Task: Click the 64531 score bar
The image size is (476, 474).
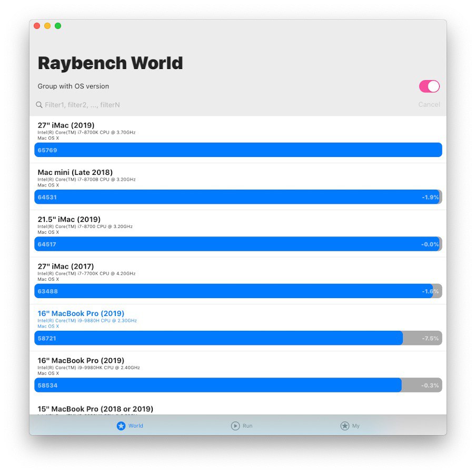Action: point(238,197)
